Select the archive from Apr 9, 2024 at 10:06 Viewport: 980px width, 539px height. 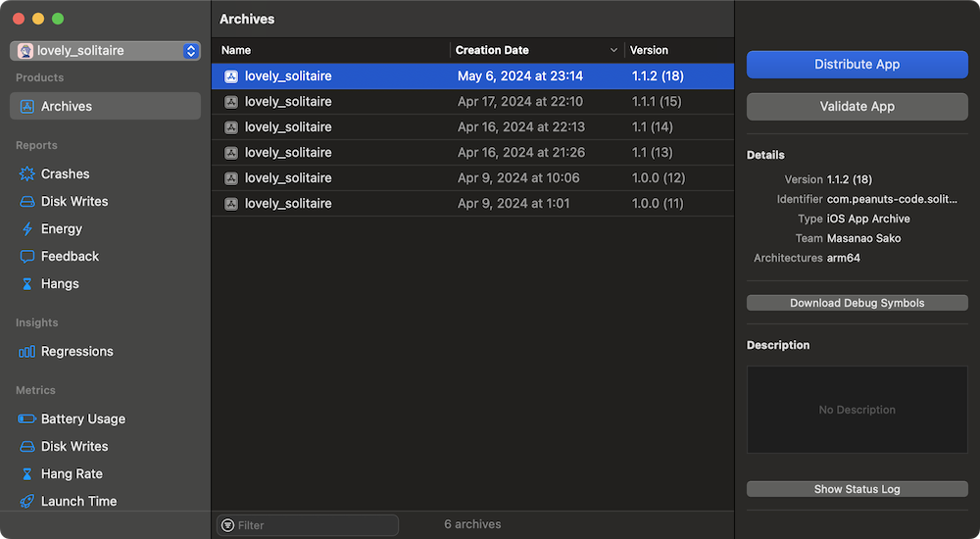472,178
